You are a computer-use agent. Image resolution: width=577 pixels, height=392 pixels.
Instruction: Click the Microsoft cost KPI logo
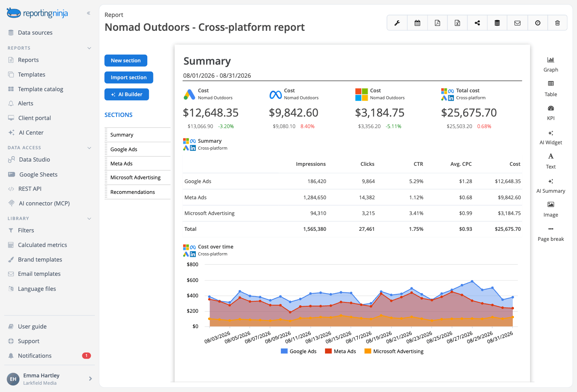point(361,94)
